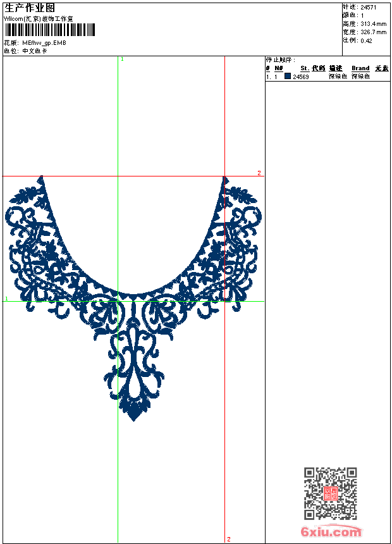The height and width of the screenshot is (544, 392).
Task: Click the red seal at QR code center
Action: (331, 493)
